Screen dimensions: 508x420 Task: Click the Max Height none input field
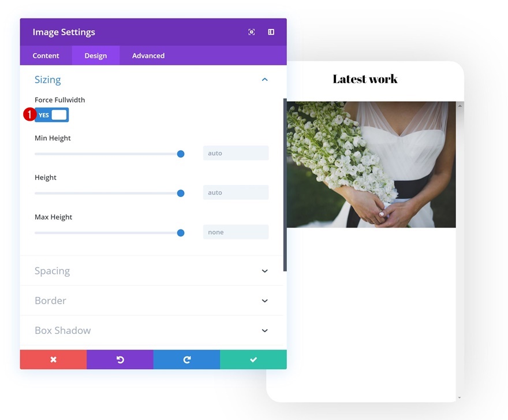click(x=236, y=232)
